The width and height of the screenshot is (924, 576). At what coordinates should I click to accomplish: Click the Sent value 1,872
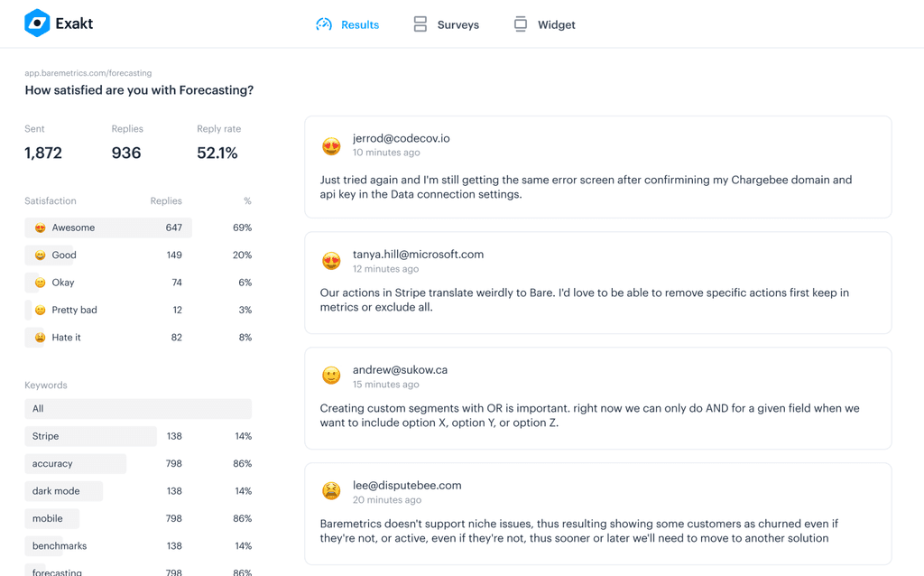coord(43,153)
